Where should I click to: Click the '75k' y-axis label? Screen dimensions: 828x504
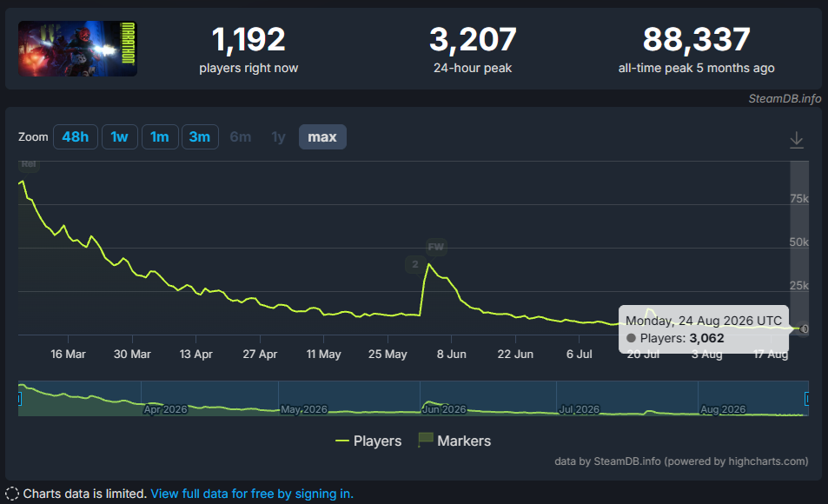(x=799, y=199)
